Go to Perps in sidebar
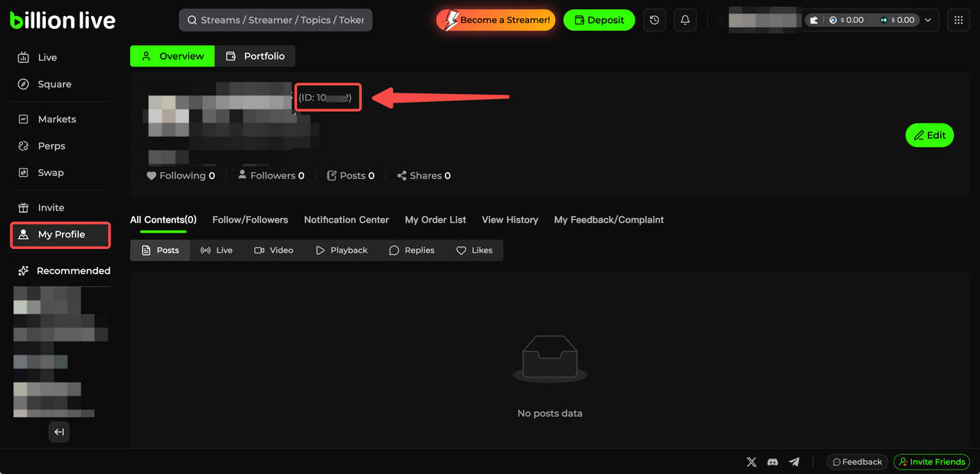This screenshot has height=474, width=980. pyautogui.click(x=51, y=145)
